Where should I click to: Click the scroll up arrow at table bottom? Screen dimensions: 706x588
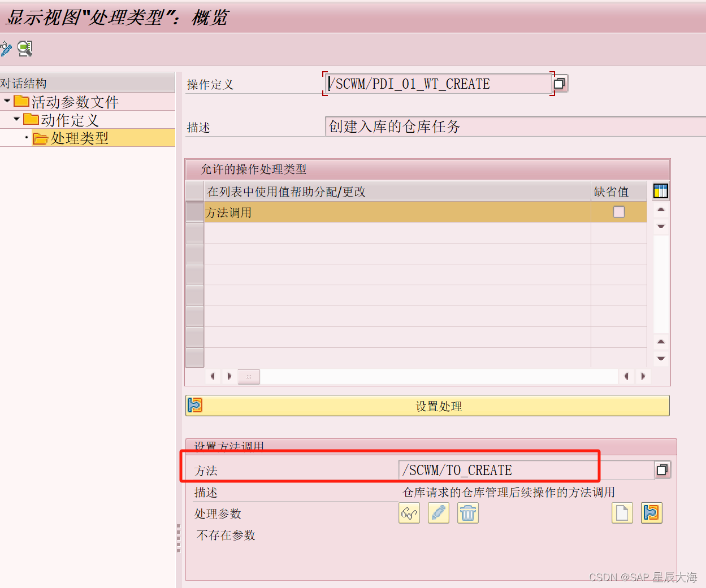[x=661, y=342]
